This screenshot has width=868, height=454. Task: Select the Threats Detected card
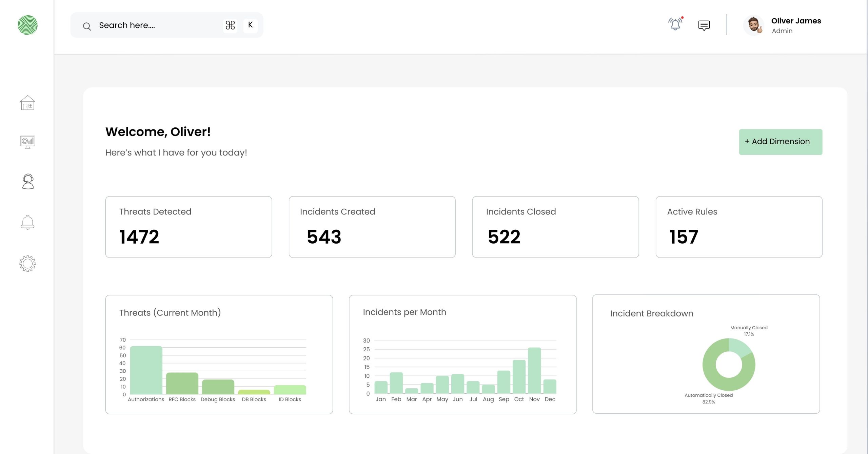[189, 227]
